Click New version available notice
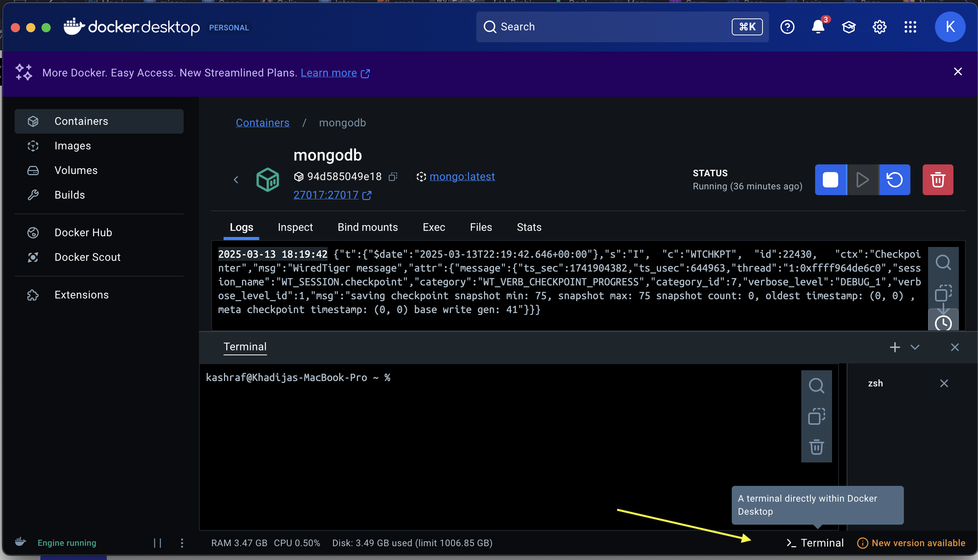Screen dimensions: 978x560 click(x=911, y=543)
